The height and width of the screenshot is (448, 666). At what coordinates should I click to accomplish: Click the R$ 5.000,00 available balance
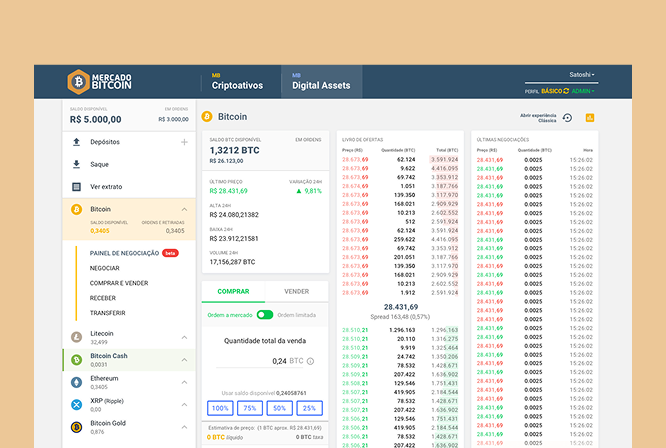click(x=96, y=119)
